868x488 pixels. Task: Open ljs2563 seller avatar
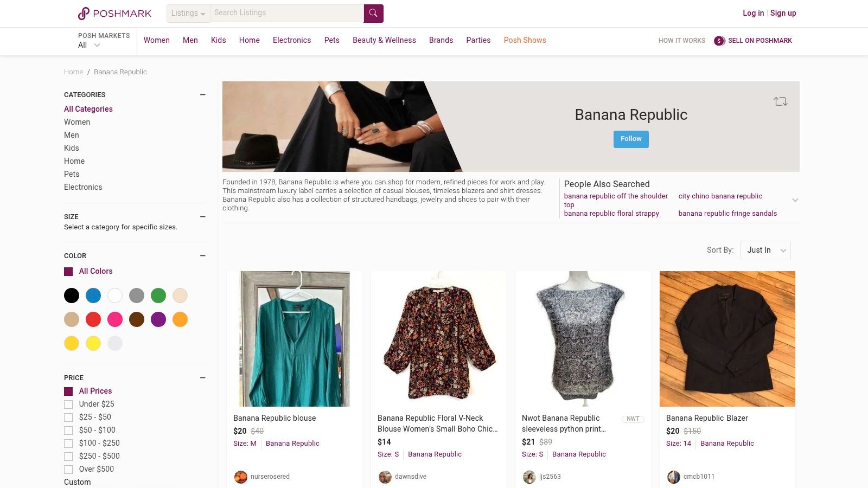[529, 477]
